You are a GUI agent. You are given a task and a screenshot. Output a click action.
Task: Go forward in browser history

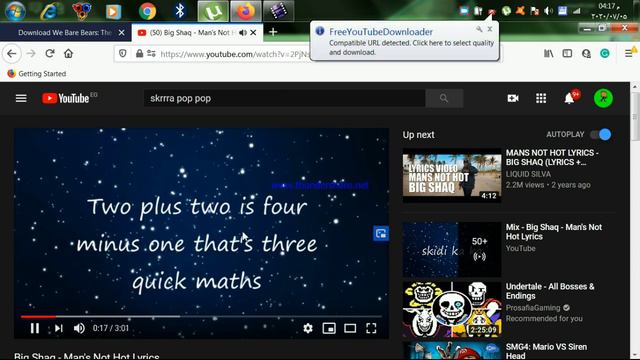coord(31,53)
